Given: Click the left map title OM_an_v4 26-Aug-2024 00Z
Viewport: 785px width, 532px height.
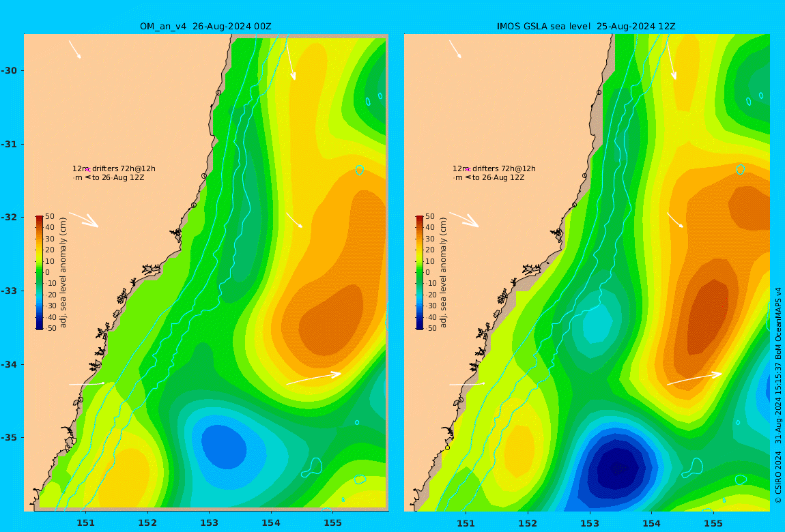Looking at the screenshot, I should (x=205, y=27).
